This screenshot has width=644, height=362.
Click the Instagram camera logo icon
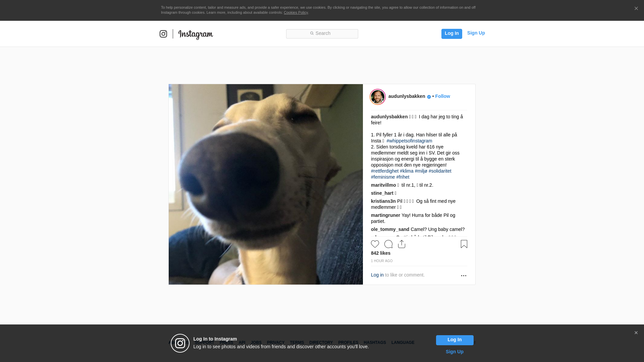(x=163, y=34)
